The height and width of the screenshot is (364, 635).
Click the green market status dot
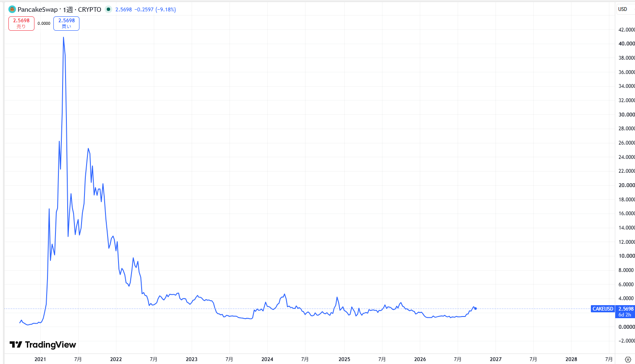[x=108, y=9]
